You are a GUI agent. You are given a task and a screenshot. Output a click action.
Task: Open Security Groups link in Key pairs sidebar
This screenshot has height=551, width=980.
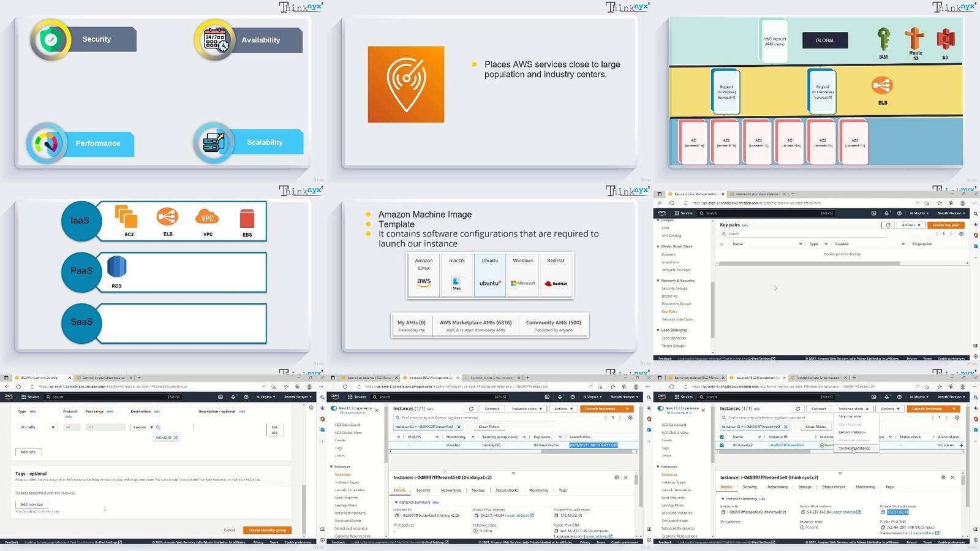pyautogui.click(x=674, y=289)
